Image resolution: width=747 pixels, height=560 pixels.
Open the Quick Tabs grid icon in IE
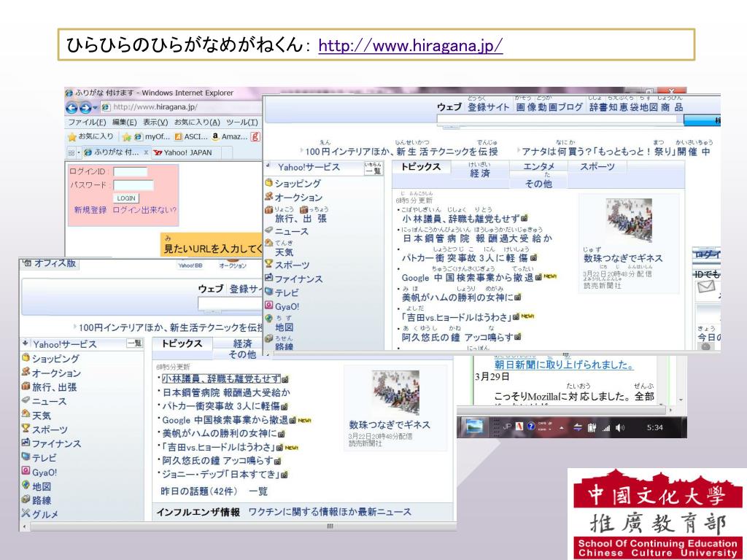(72, 153)
